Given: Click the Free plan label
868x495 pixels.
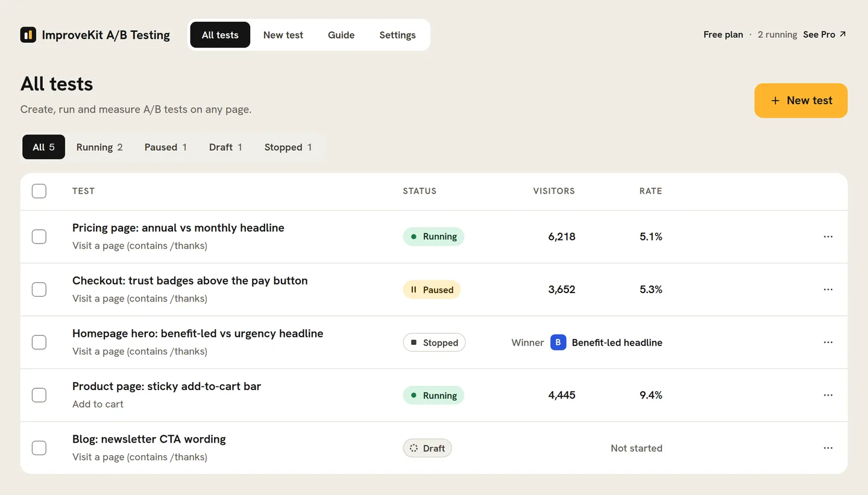Looking at the screenshot, I should coord(723,34).
